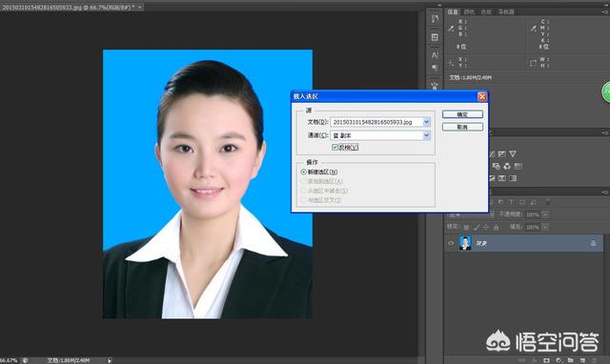
Task: Click 确定 in the Load Selection dialog
Action: click(462, 114)
